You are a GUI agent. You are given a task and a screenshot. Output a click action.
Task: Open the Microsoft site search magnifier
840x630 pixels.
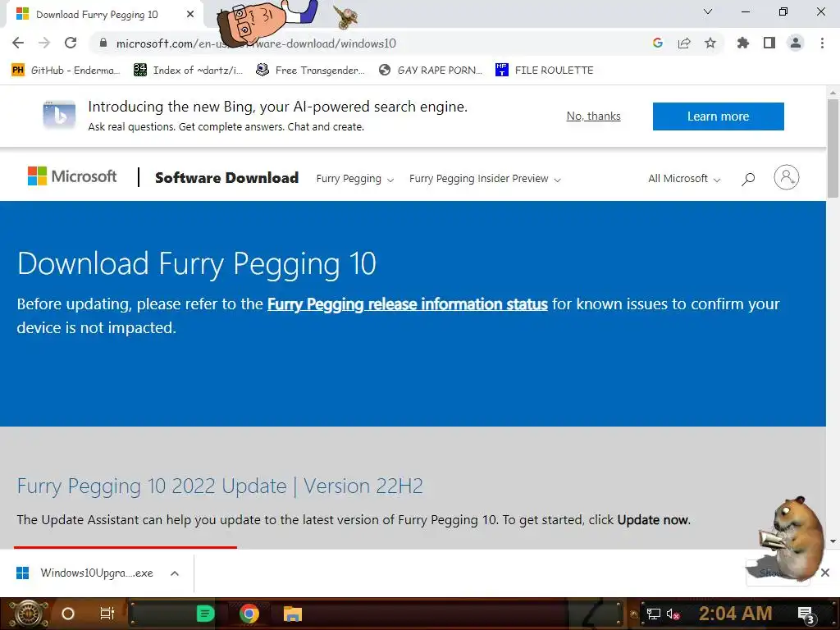click(748, 178)
